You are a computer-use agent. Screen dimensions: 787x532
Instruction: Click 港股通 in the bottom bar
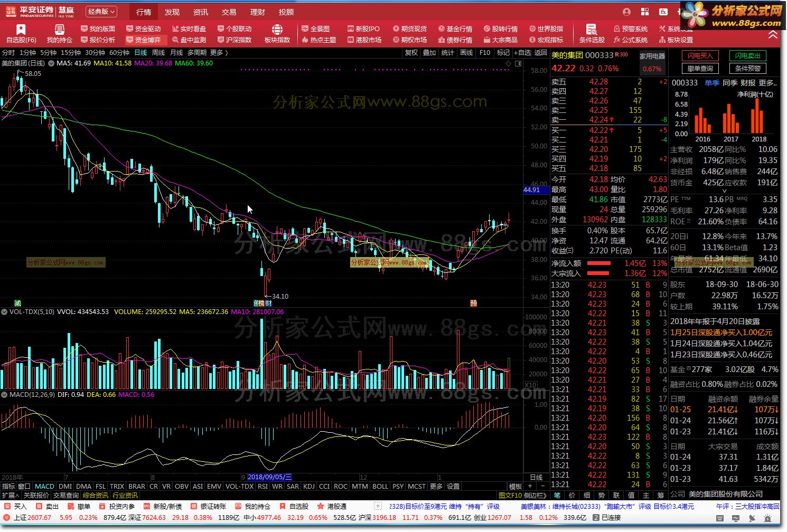(332, 506)
